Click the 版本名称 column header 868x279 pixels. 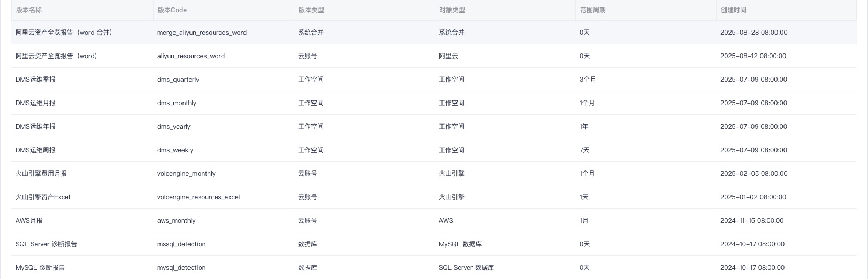(29, 10)
